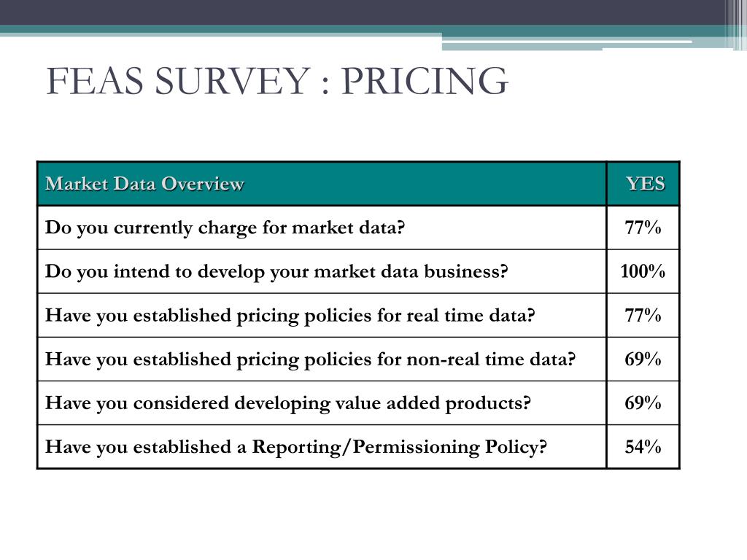Click the striped decoration at top-right corner
This screenshot has width=747, height=560.
(735, 25)
